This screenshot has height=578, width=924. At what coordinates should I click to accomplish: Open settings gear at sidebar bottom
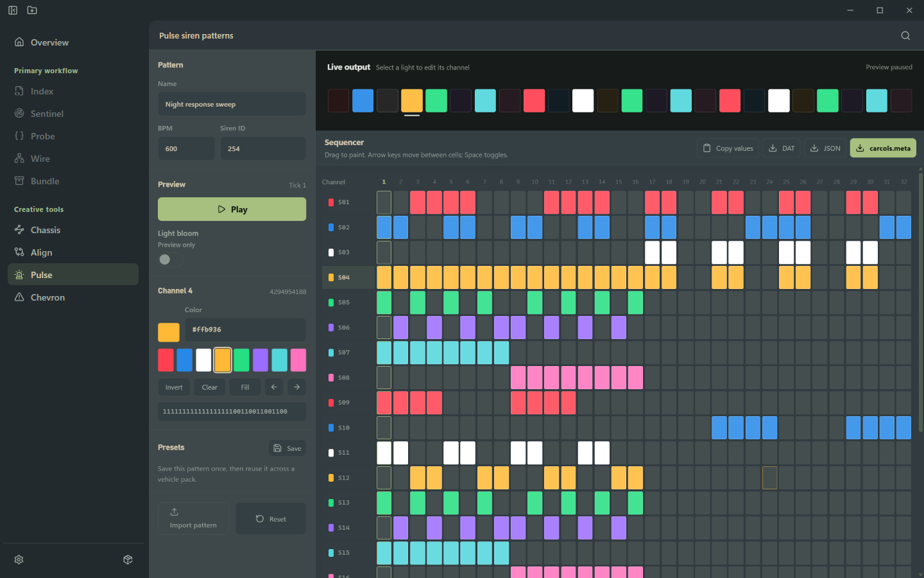click(19, 560)
